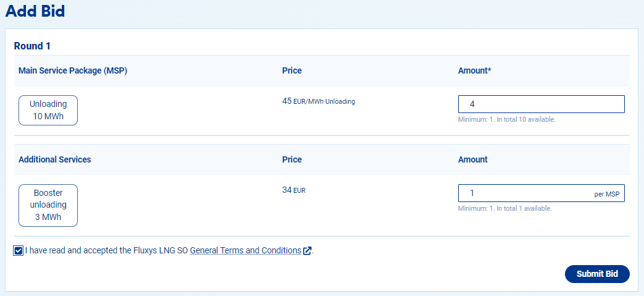Uncheck the terms acceptance checkbox
This screenshot has width=644, height=296.
tap(19, 251)
